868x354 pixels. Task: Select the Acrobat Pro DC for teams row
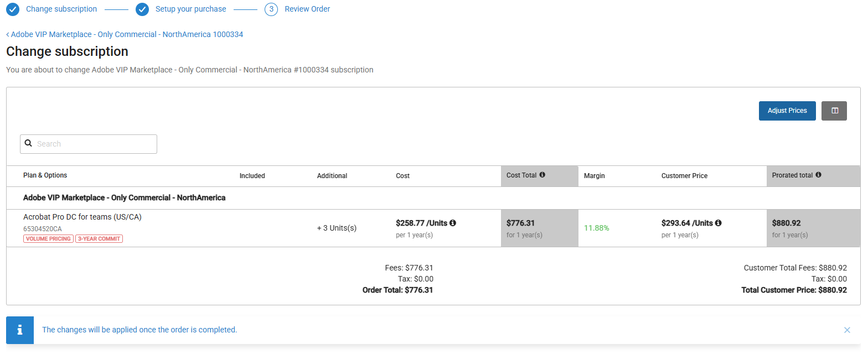click(82, 217)
